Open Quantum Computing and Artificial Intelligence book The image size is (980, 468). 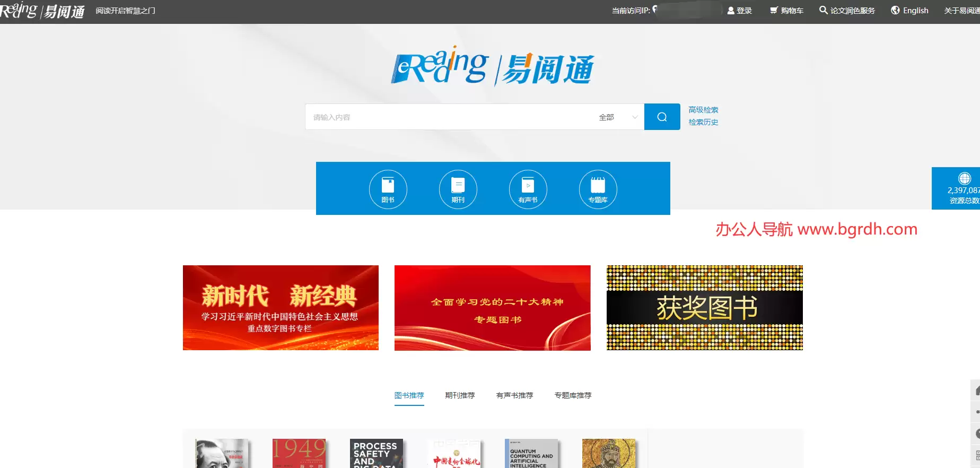[531, 453]
